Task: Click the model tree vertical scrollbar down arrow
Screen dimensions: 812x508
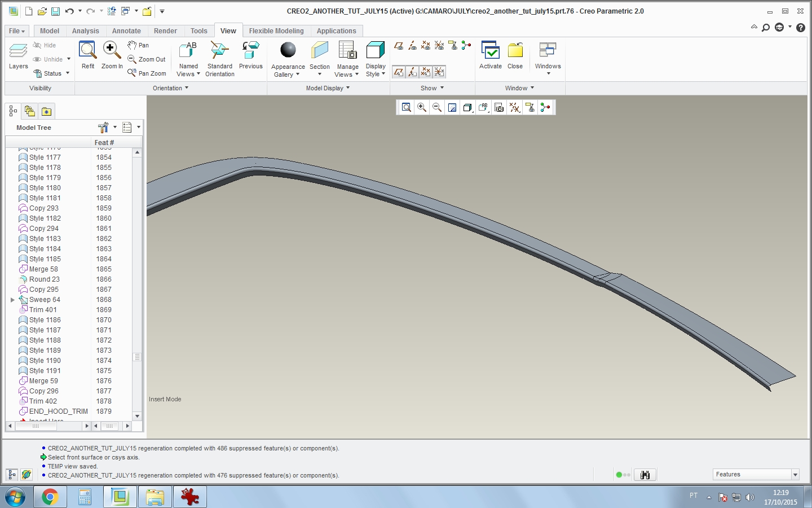Action: coord(137,416)
